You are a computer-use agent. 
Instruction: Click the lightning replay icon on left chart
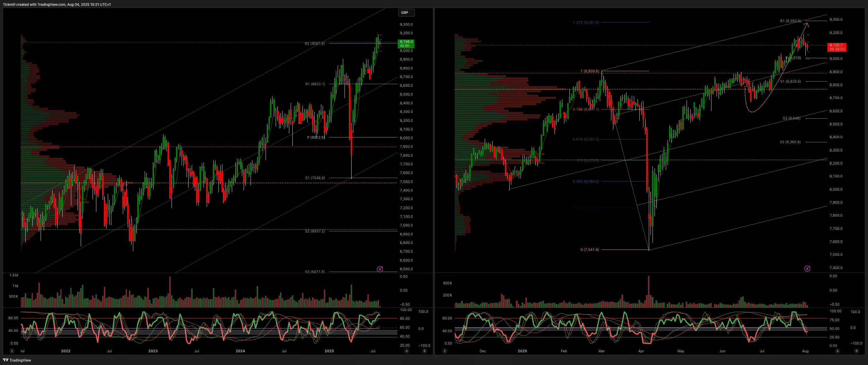pos(380,269)
